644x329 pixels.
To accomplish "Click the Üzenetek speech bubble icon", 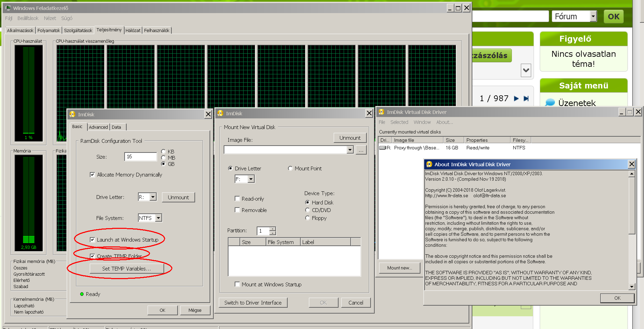I will tap(550, 102).
